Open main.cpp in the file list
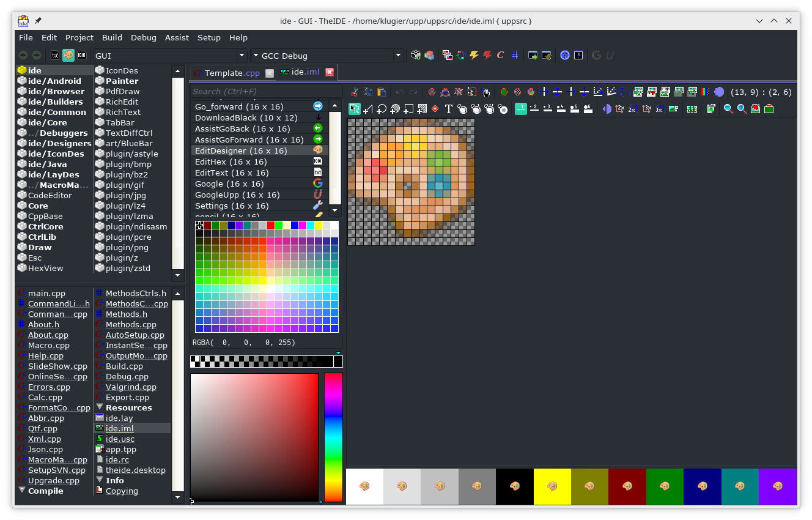This screenshot has width=812, height=520. (46, 293)
